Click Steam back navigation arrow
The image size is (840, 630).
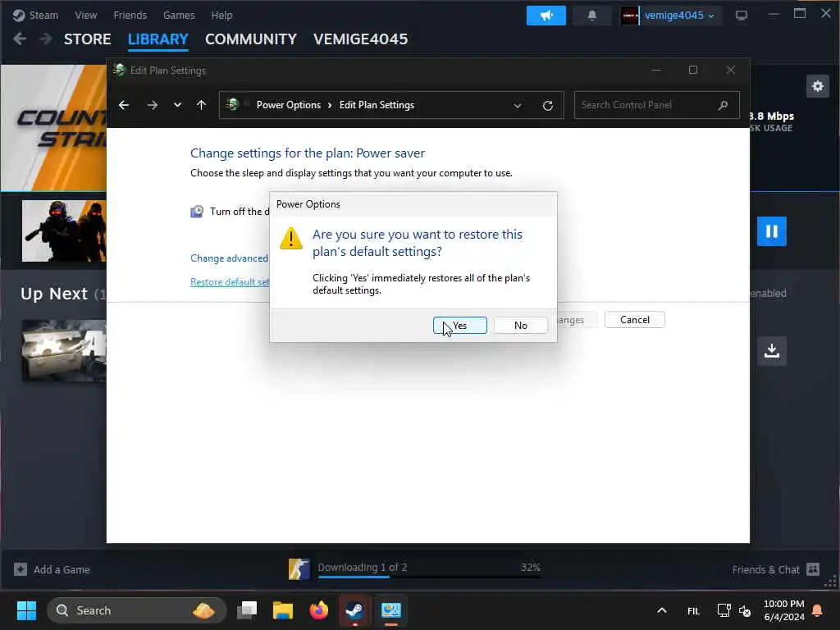20,39
